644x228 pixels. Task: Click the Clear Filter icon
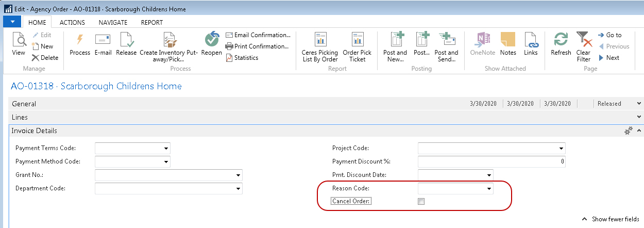[x=583, y=40]
